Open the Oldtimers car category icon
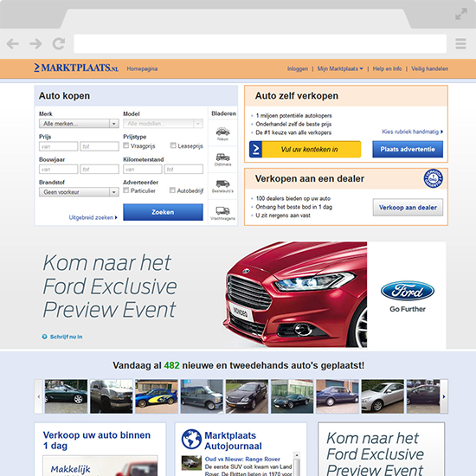476x476 pixels. click(x=222, y=160)
